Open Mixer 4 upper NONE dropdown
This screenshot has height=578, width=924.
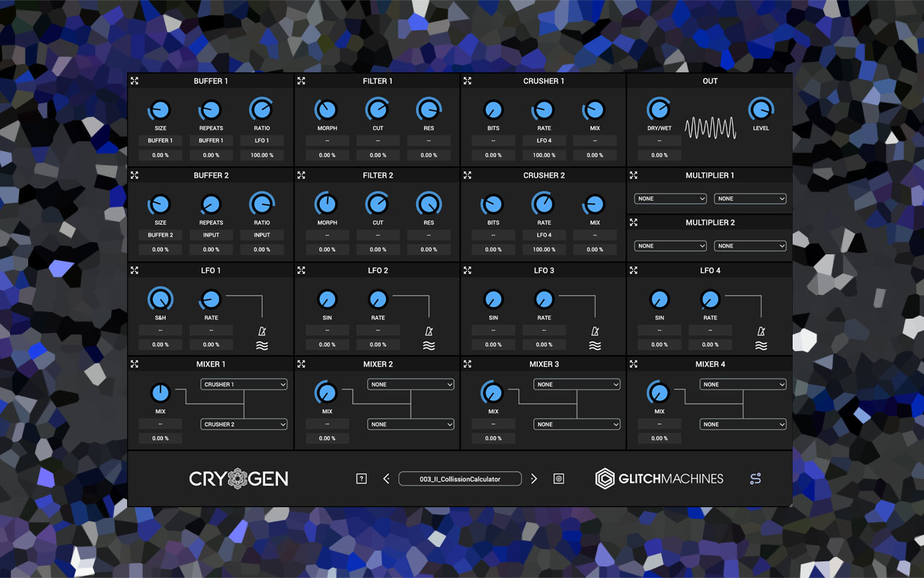click(x=743, y=384)
